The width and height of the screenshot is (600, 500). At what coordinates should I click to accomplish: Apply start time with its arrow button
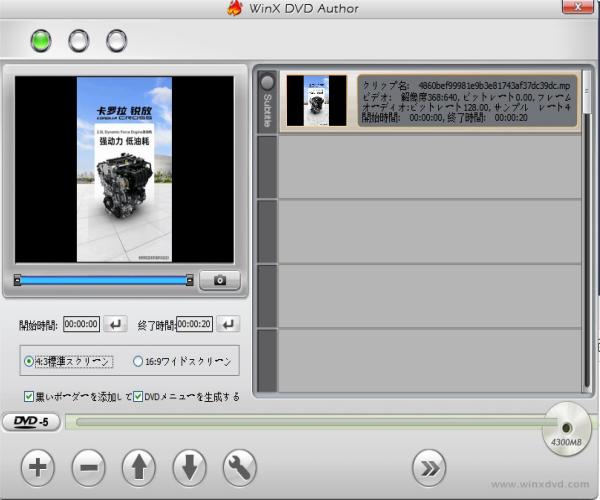115,324
